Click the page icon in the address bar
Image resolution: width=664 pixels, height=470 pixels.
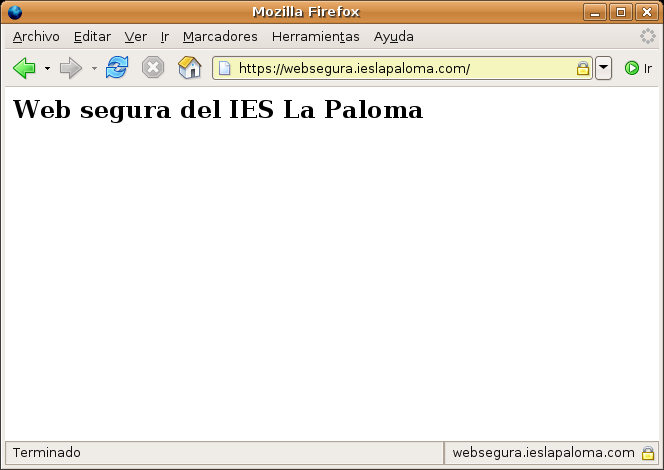pos(224,68)
